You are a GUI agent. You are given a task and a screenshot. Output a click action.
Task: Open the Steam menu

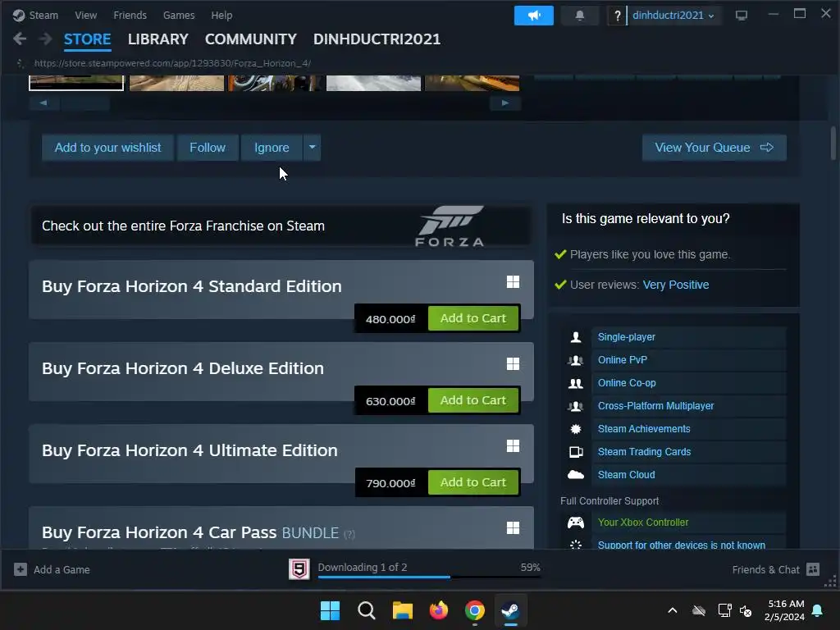(x=43, y=16)
